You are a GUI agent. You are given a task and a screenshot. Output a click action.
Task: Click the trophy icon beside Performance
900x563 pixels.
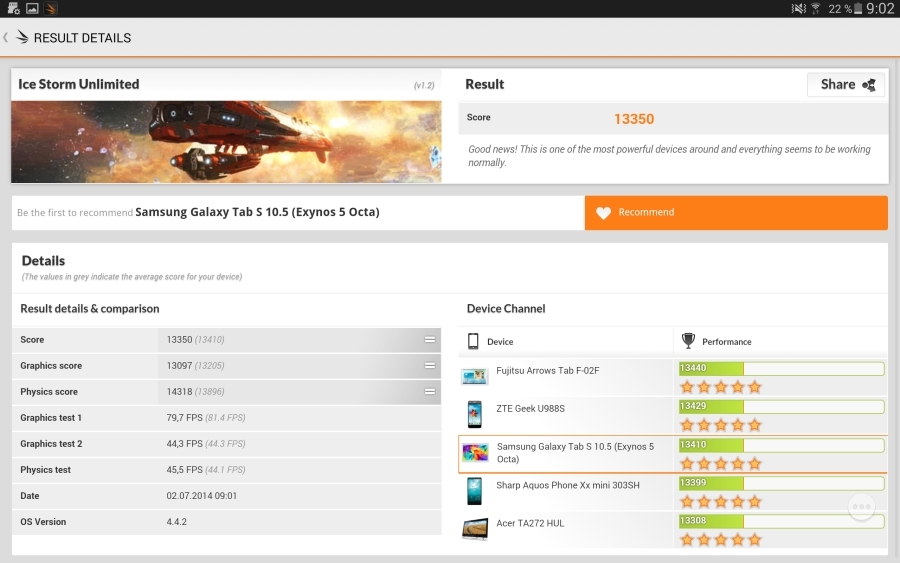(688, 341)
